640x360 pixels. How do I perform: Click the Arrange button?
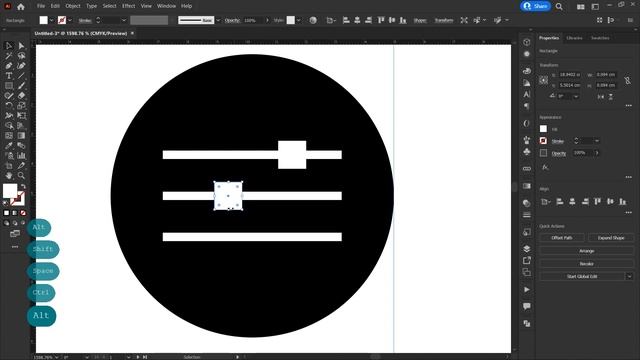[x=587, y=251]
